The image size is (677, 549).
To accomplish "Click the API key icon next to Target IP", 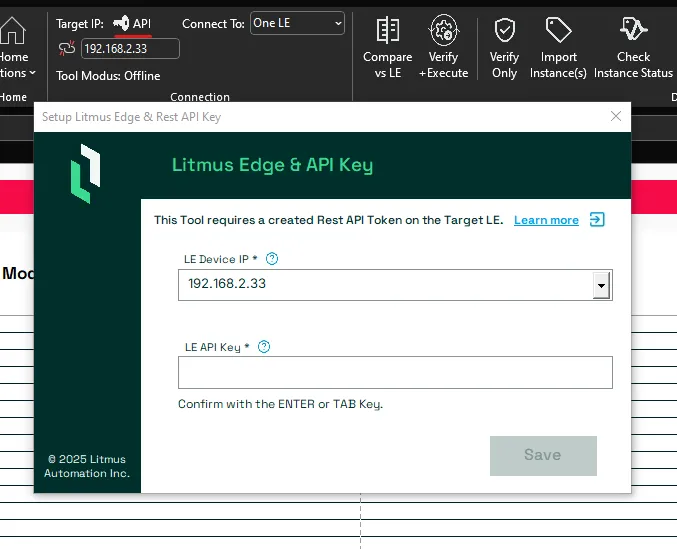I will (121, 23).
